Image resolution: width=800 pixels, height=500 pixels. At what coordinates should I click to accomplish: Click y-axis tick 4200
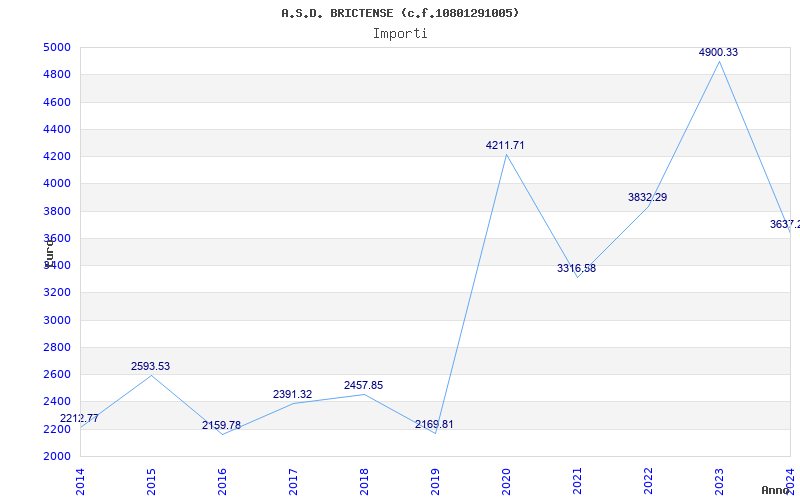[56, 156]
